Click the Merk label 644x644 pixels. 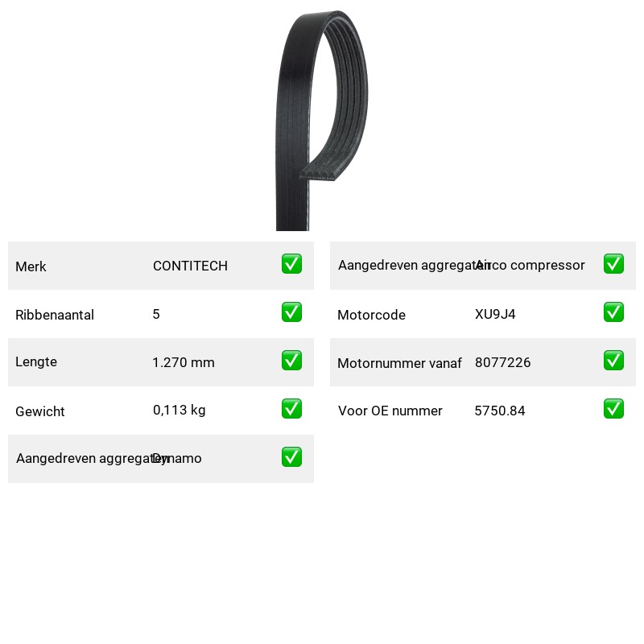click(x=31, y=266)
